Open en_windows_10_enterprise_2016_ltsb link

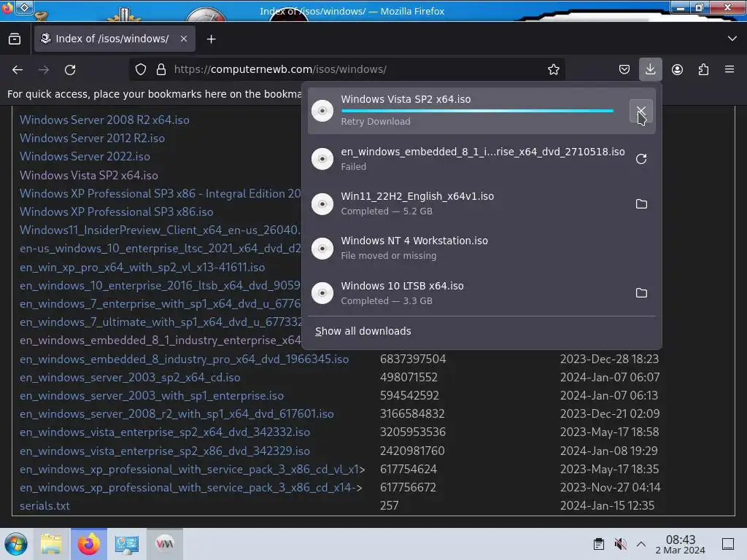pyautogui.click(x=160, y=286)
